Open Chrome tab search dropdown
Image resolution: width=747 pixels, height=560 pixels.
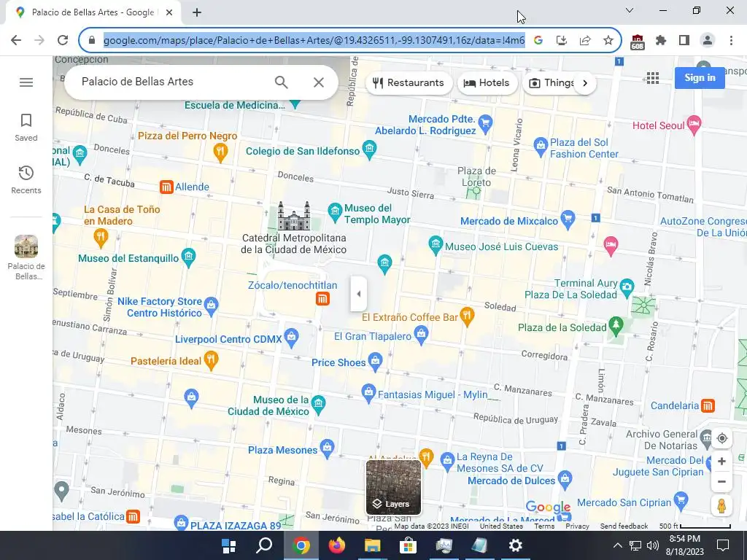tap(630, 10)
